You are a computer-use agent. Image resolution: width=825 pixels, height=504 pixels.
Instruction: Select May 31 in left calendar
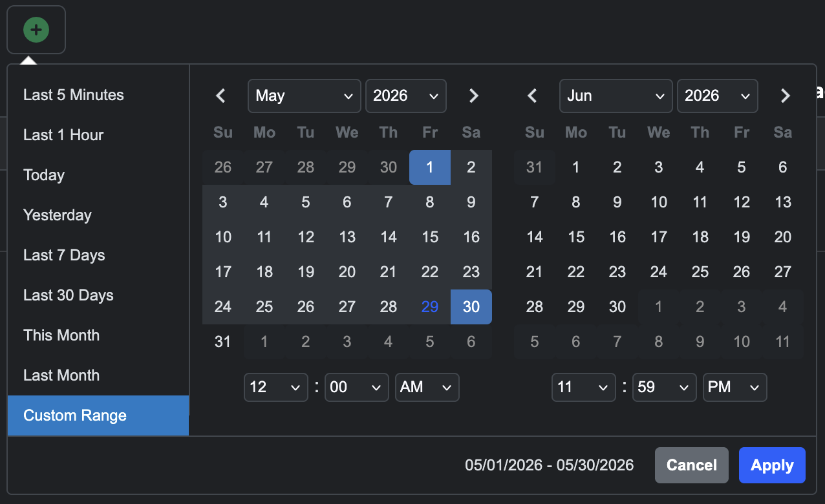[223, 342]
